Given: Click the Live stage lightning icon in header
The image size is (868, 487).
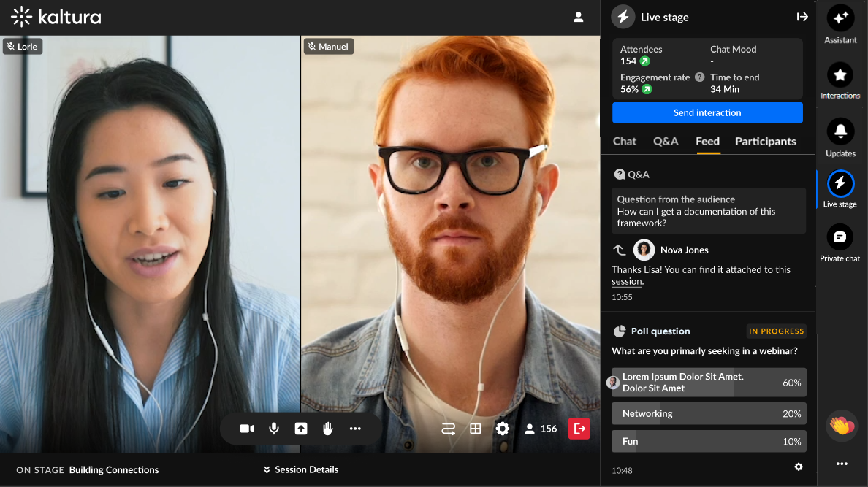Looking at the screenshot, I should coord(623,17).
